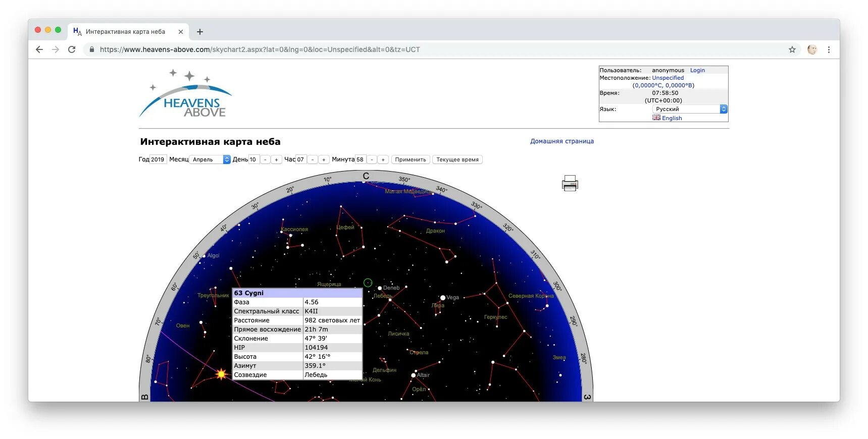Viewport: 868px width, 439px height.
Task: Decrease the День value with minus button
Action: [x=265, y=159]
